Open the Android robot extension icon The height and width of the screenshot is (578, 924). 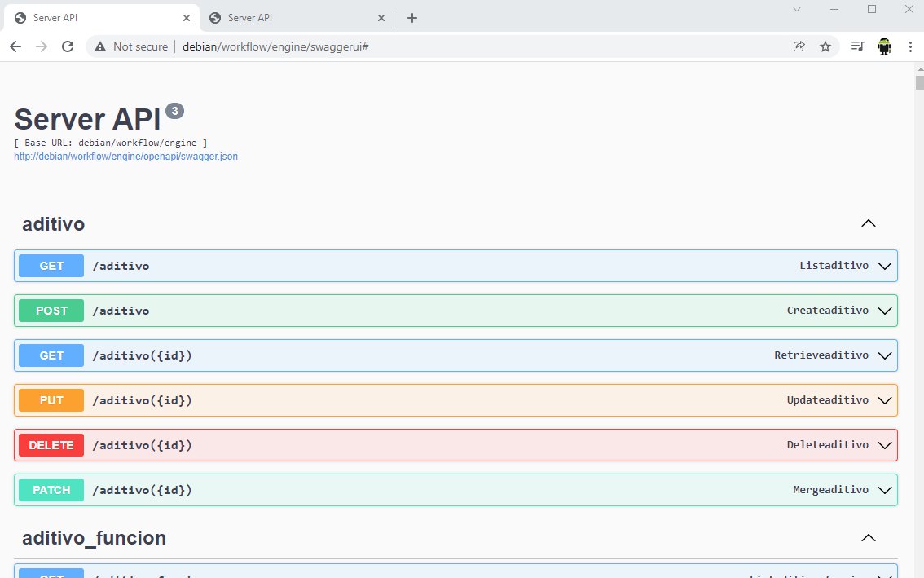tap(884, 46)
